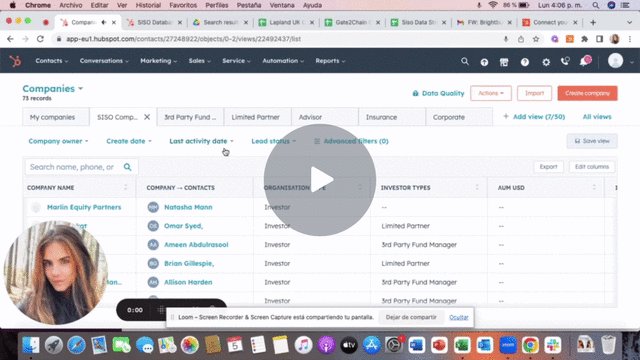Click the upgrade arrow icon in navbar
The image size is (640, 360).
click(484, 62)
